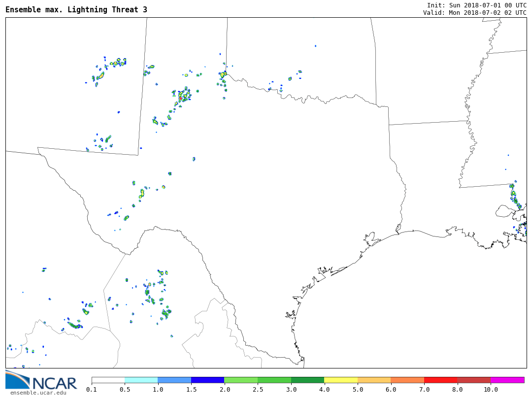Click the '1.0' colorbar label
This screenshot has width=532, height=399.
(158, 390)
